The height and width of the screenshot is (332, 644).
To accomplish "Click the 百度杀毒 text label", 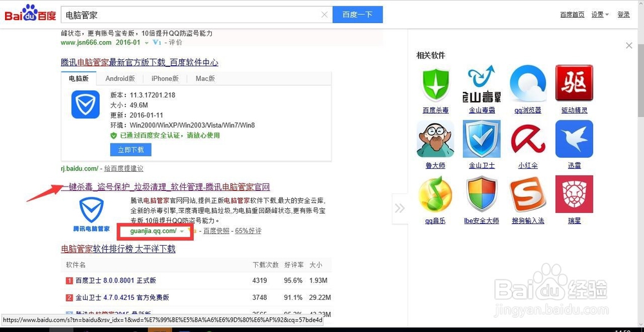I will pos(435,111).
